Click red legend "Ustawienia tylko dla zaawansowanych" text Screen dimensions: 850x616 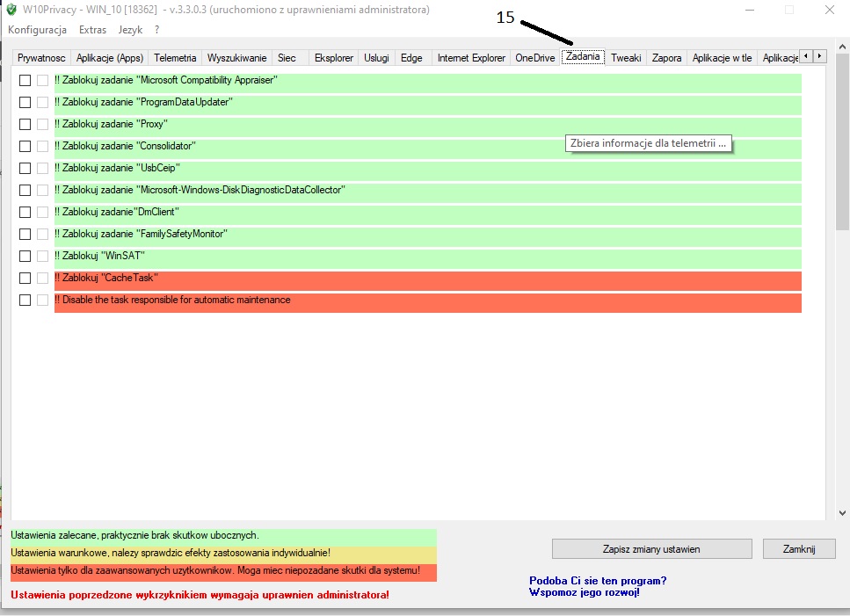[x=215, y=570]
